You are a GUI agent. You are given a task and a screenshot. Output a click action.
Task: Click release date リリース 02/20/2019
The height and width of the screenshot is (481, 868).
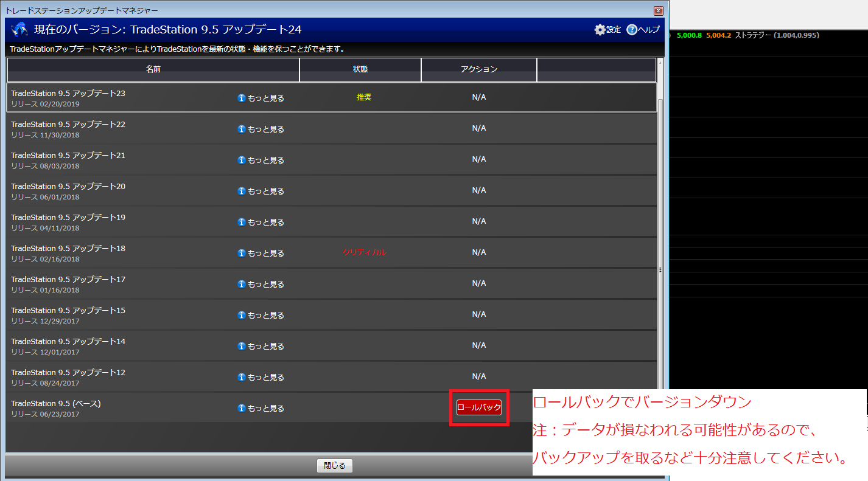(45, 104)
